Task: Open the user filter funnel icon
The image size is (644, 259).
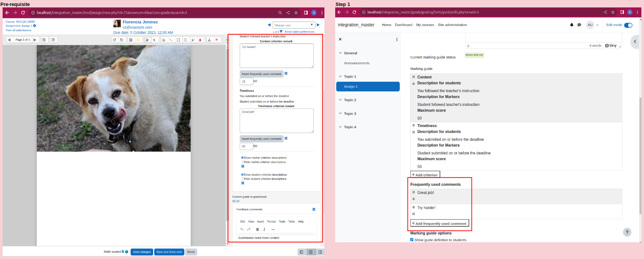Action: 281,32
